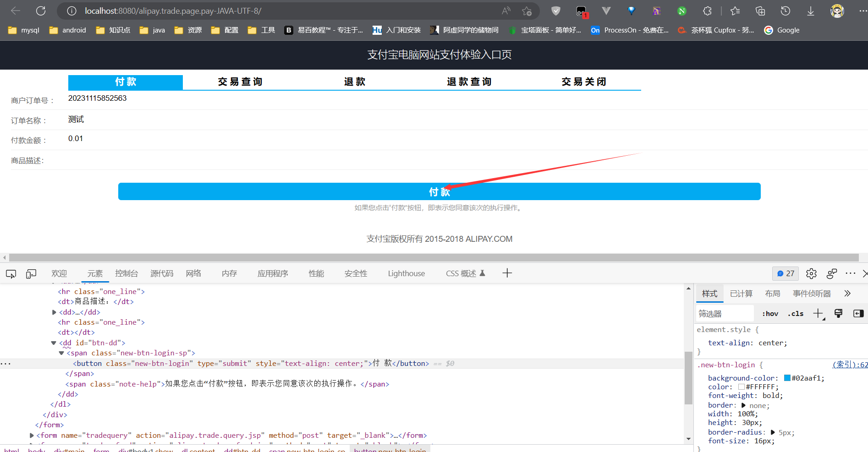Expand the border shorthand property
The height and width of the screenshot is (452, 868).
[x=743, y=405]
